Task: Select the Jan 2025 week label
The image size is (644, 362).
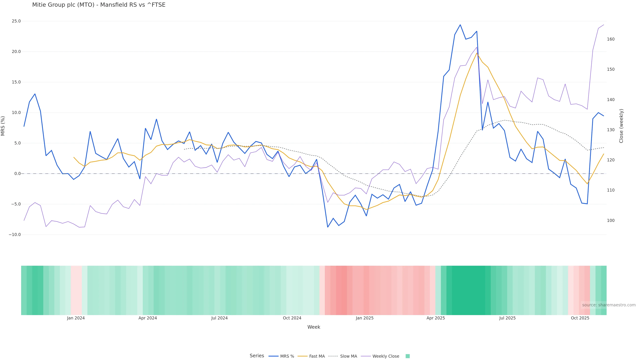Action: [x=364, y=318]
